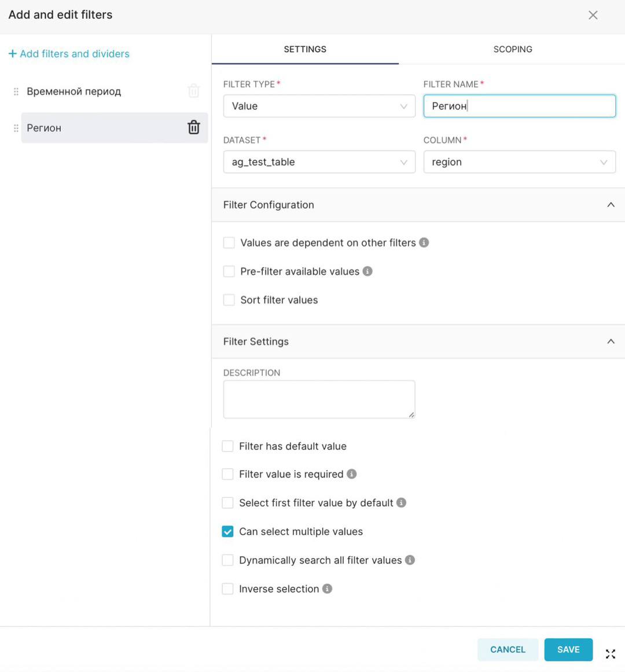Image resolution: width=625 pixels, height=672 pixels.
Task: Click info icon next to Inverse selection
Action: coord(328,589)
